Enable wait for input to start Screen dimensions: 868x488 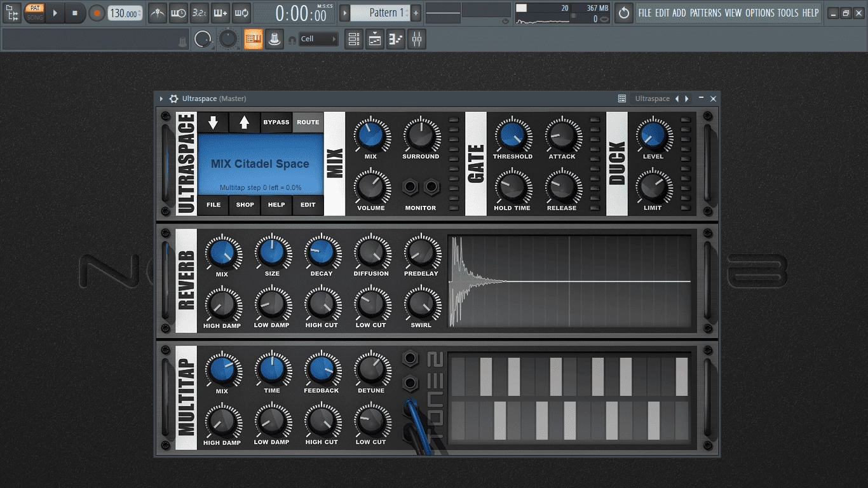click(x=179, y=13)
